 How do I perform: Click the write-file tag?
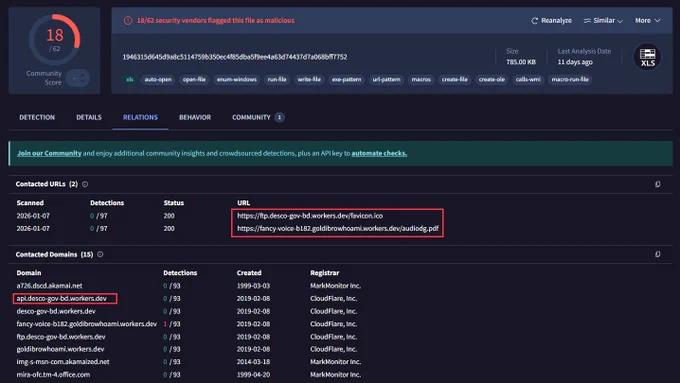click(309, 79)
